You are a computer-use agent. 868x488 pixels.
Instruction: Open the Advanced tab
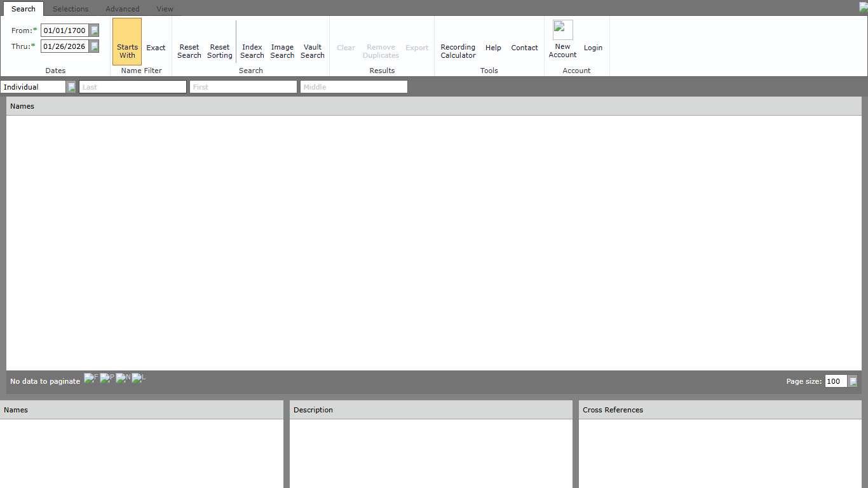tap(123, 9)
